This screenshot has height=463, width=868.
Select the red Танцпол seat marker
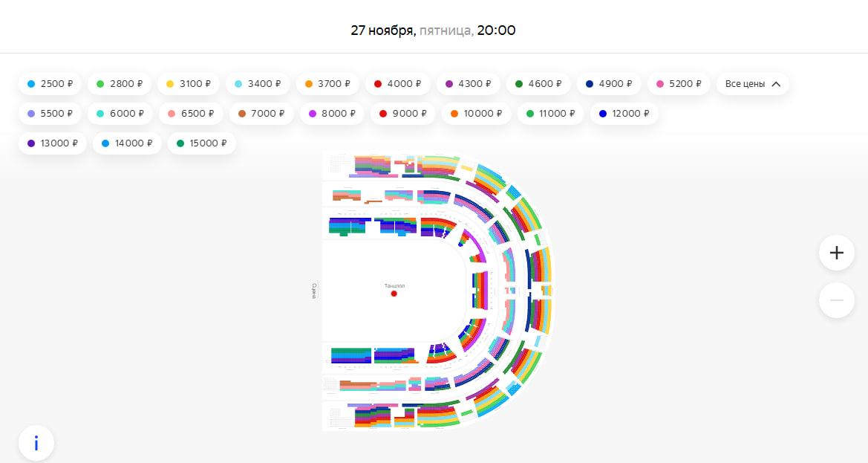(394, 294)
